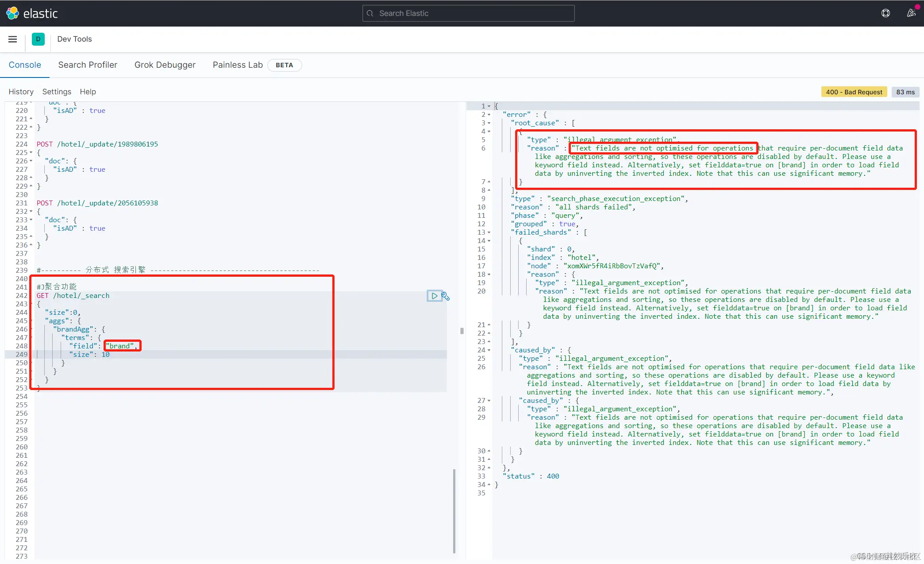The width and height of the screenshot is (924, 564).
Task: Collapse "failed_shards" fold arrow in response
Action: (489, 232)
